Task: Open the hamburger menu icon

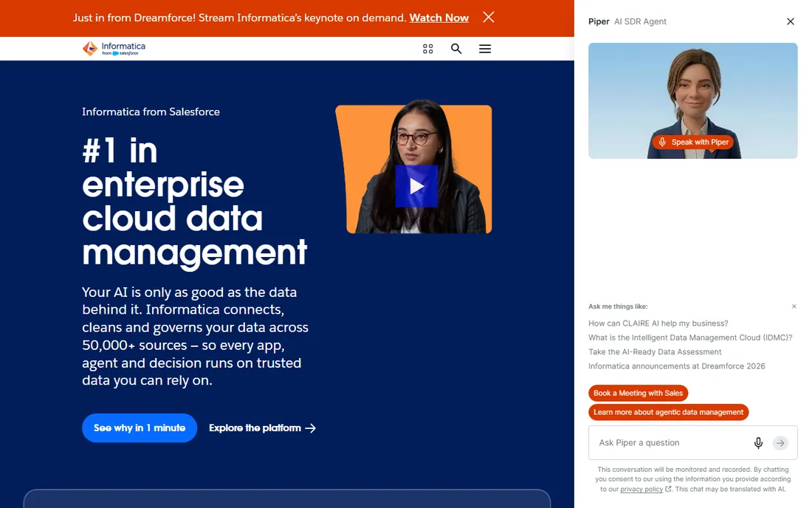Action: click(485, 49)
